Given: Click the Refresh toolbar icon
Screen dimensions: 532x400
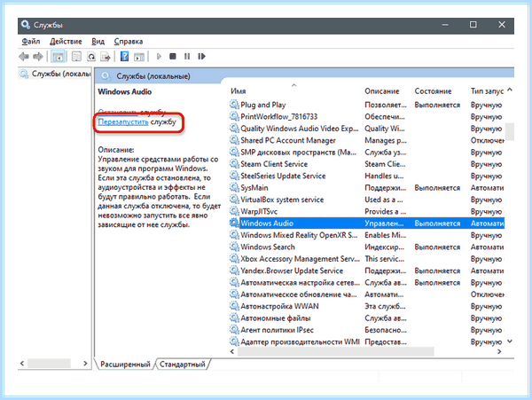Looking at the screenshot, I should point(91,56).
